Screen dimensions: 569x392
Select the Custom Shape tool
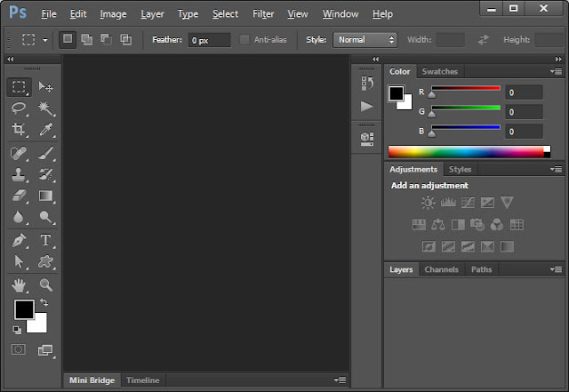point(45,261)
